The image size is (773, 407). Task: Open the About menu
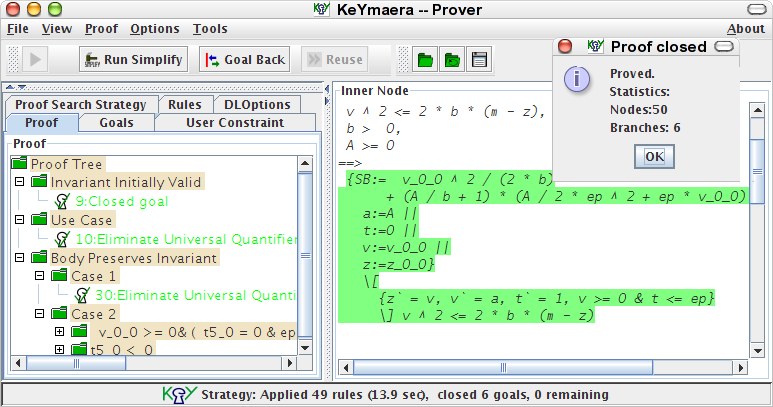click(x=745, y=29)
